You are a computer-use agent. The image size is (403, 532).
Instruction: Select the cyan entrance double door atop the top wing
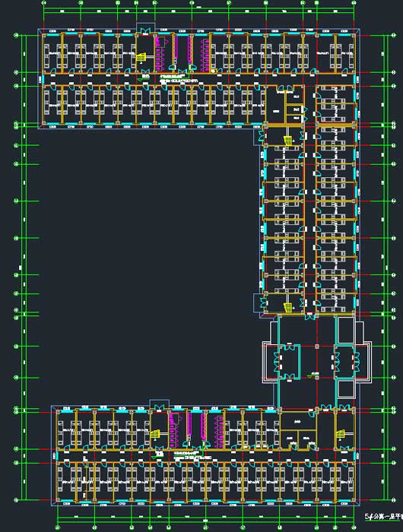click(x=145, y=31)
